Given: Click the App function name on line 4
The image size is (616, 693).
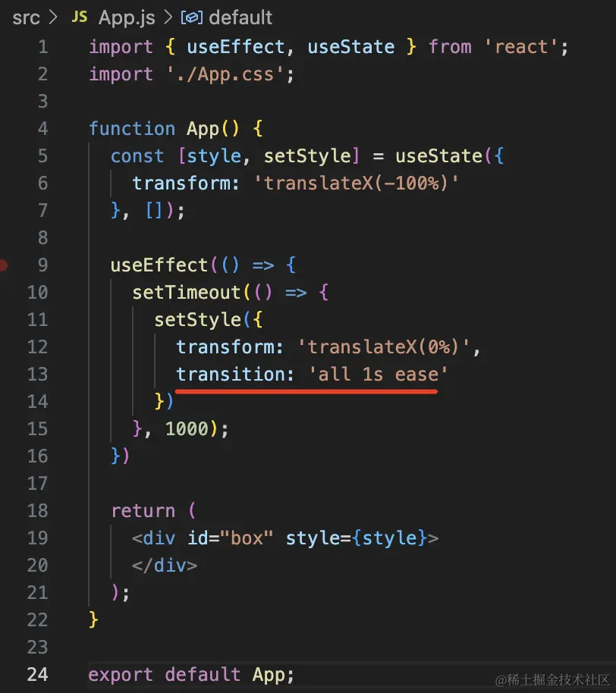Looking at the screenshot, I should point(203,129).
